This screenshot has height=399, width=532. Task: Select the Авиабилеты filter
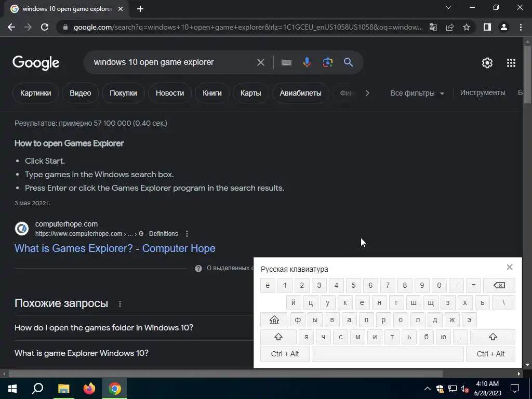tap(301, 93)
